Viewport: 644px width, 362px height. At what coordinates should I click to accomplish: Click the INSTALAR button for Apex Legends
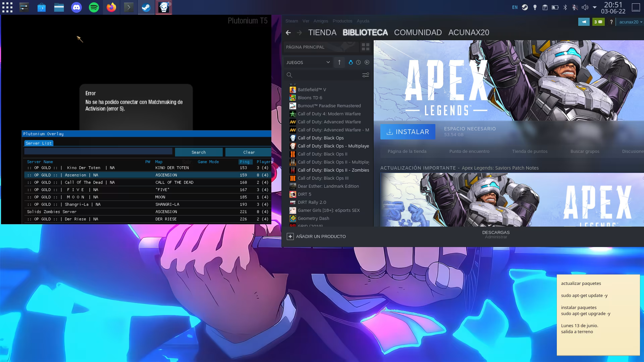[408, 132]
